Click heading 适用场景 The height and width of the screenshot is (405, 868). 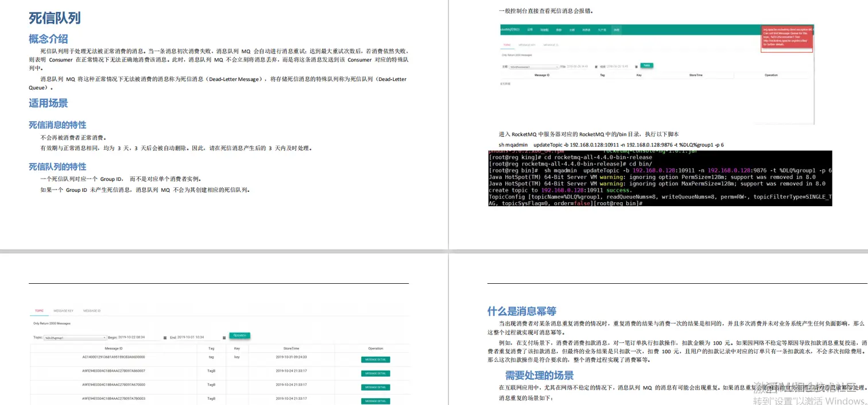(x=48, y=103)
